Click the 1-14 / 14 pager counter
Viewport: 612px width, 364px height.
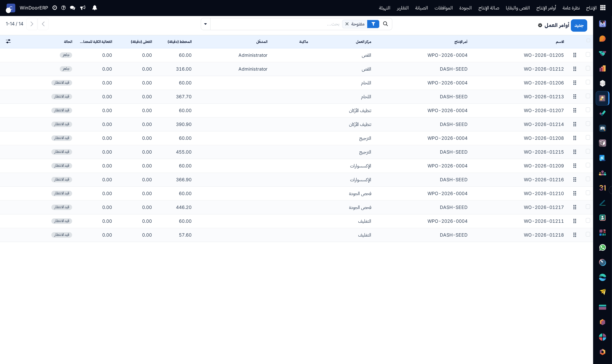tap(15, 24)
